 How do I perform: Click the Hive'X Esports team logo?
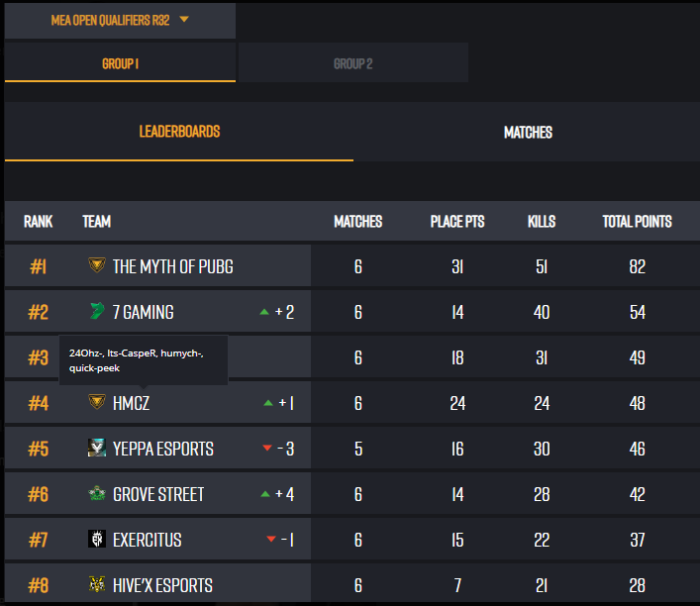tap(97, 584)
